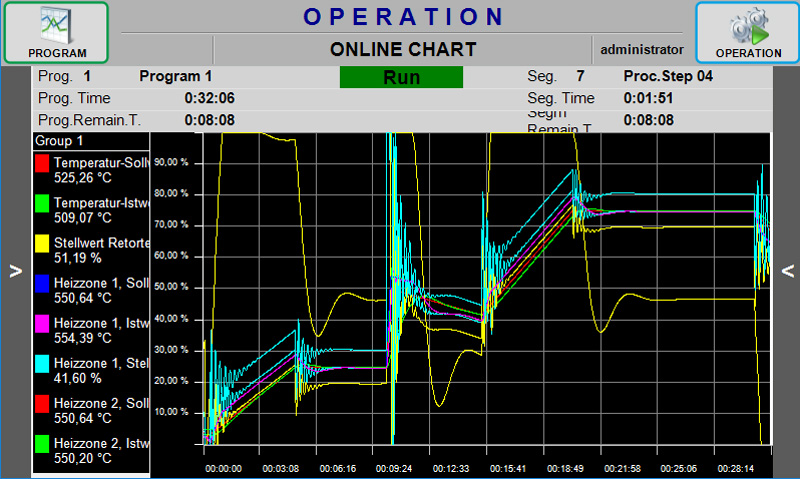The width and height of the screenshot is (800, 479).
Task: Select the green Heizzone 2 Istwert swatch
Action: 42,443
